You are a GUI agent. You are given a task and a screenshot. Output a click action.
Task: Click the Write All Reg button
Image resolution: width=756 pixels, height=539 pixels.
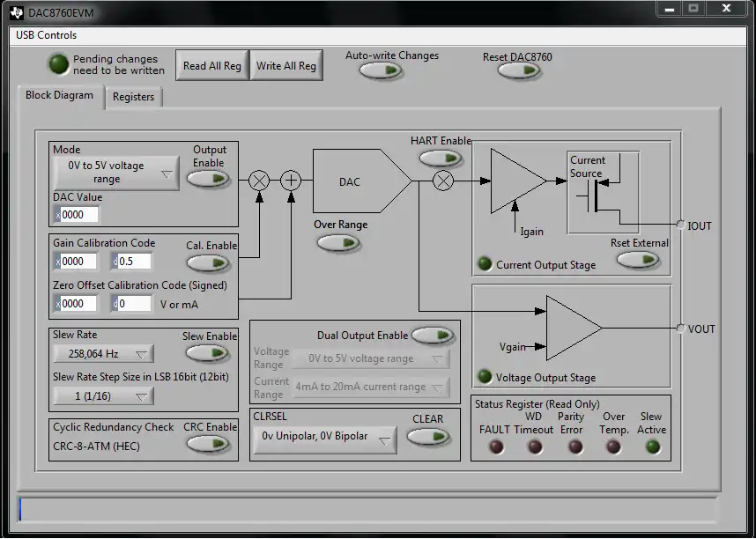(x=286, y=65)
